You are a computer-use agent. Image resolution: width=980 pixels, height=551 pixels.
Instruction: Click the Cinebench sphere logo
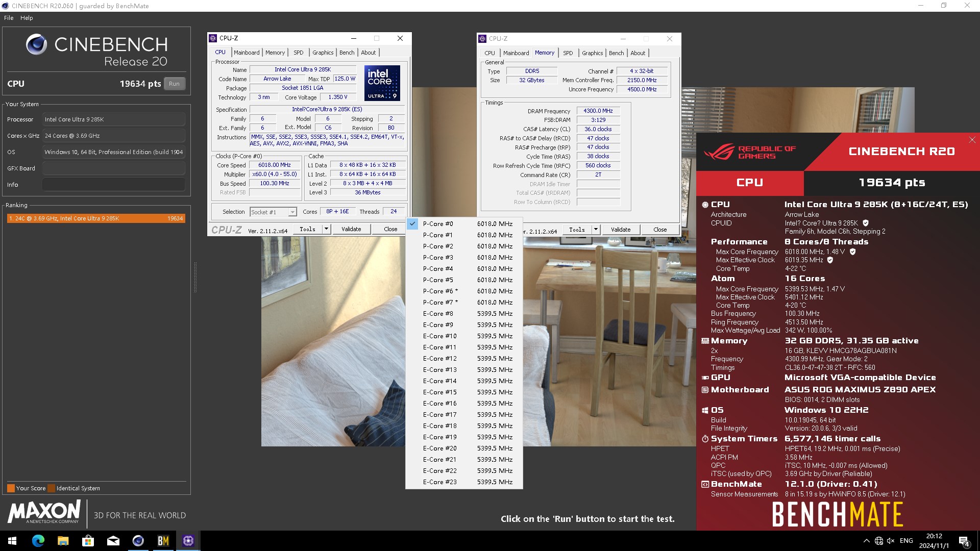36,44
